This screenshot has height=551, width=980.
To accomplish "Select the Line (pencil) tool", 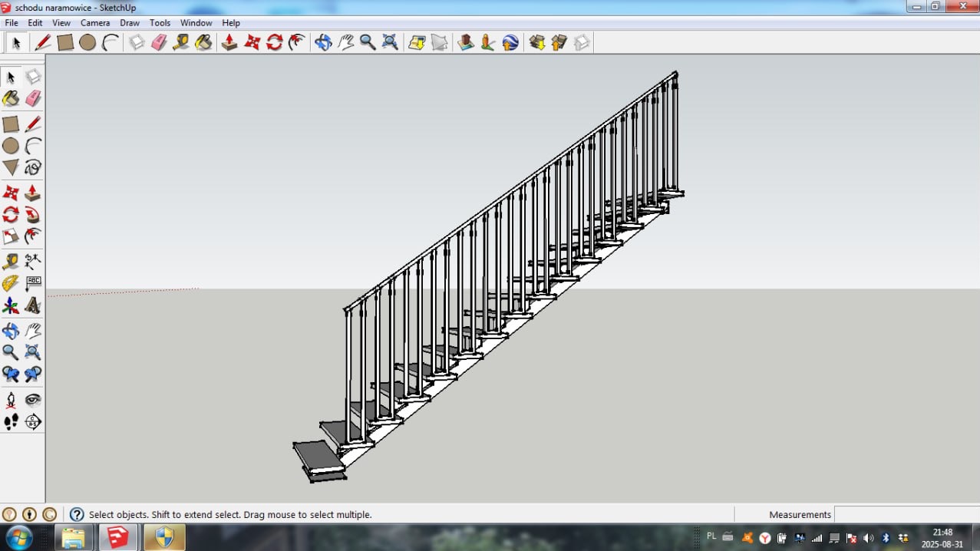I will pos(34,123).
